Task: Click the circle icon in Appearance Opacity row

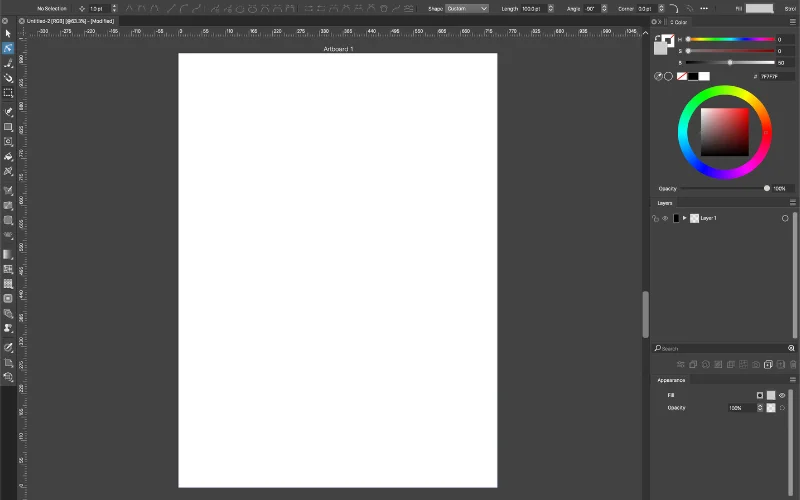Action: (x=782, y=408)
